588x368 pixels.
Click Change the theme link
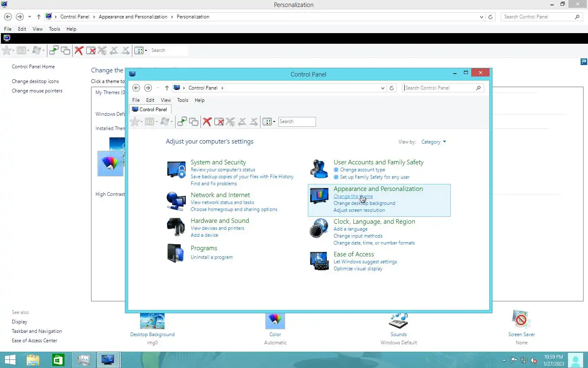point(353,196)
